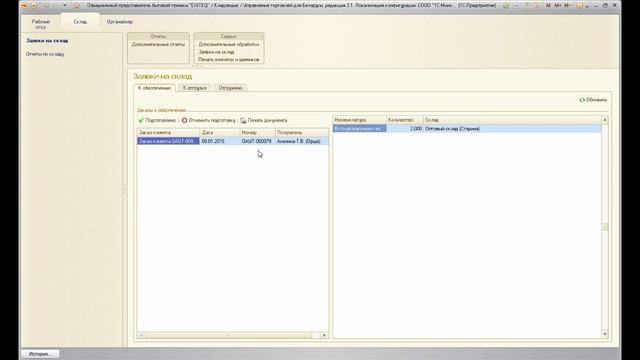Viewport: 640px width, 360px height.
Task: Open Заявки на склад in Сервис group
Action: pyautogui.click(x=216, y=52)
